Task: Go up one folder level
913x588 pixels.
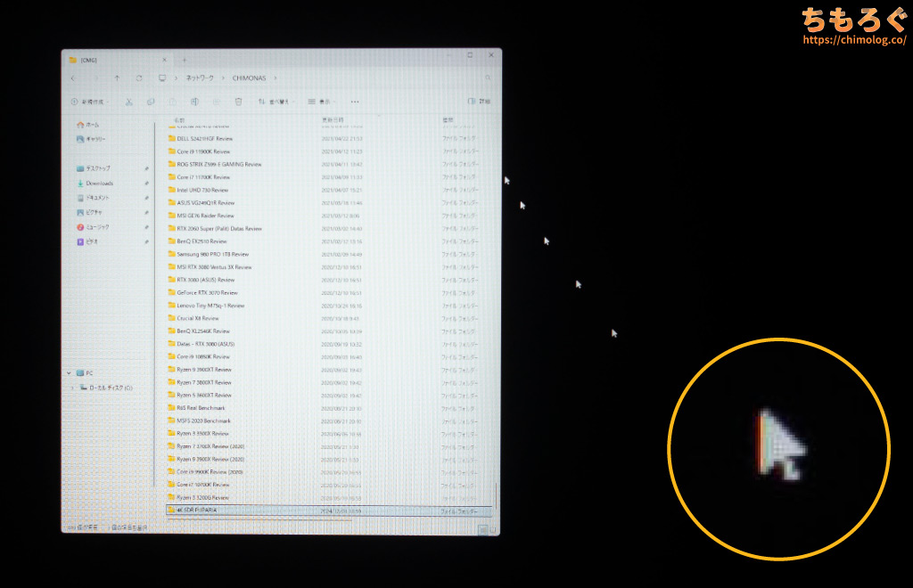Action: point(117,78)
